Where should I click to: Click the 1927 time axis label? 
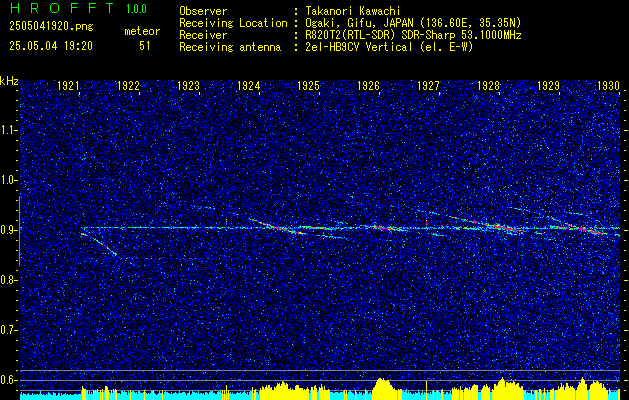tap(428, 85)
